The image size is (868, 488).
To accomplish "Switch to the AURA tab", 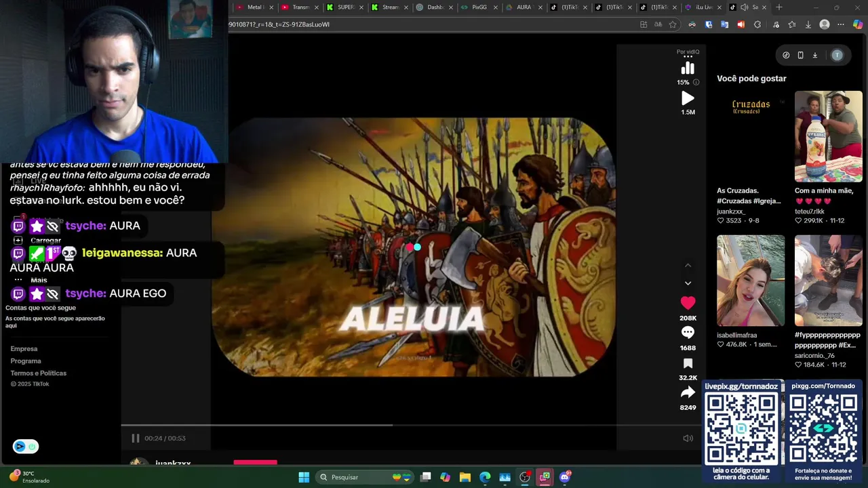I will point(524,7).
